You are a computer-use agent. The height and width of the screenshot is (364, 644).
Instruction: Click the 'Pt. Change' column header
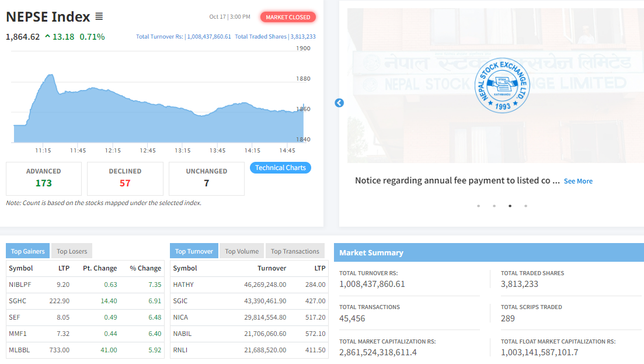click(x=100, y=268)
